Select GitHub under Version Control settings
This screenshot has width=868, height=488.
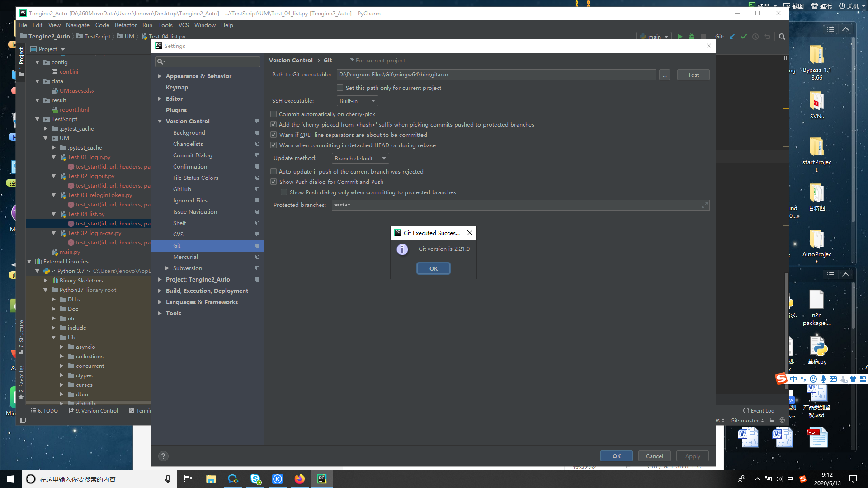[182, 189]
